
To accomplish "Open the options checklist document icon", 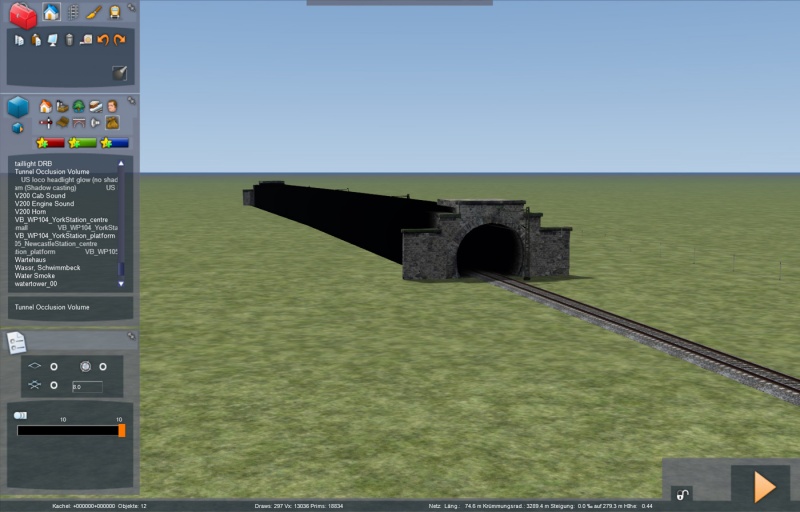I will pyautogui.click(x=16, y=343).
